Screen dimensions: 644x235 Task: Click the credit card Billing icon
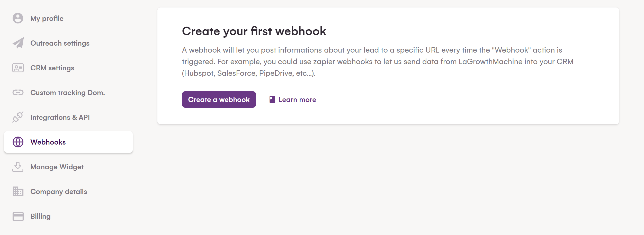[x=18, y=216]
